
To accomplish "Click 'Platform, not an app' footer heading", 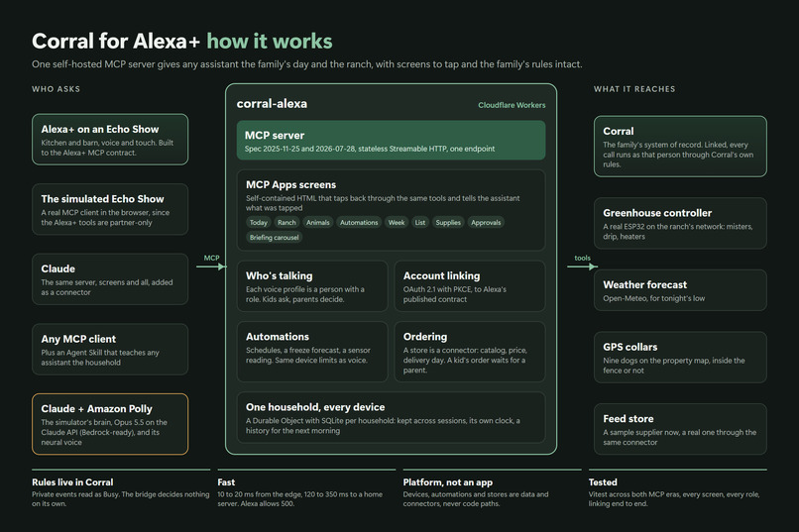I will pos(448,482).
